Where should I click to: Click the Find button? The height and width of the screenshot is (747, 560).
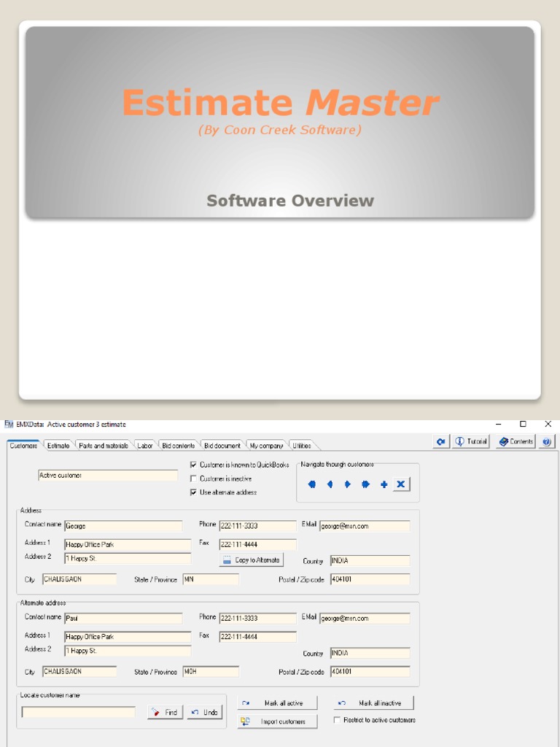tap(165, 713)
